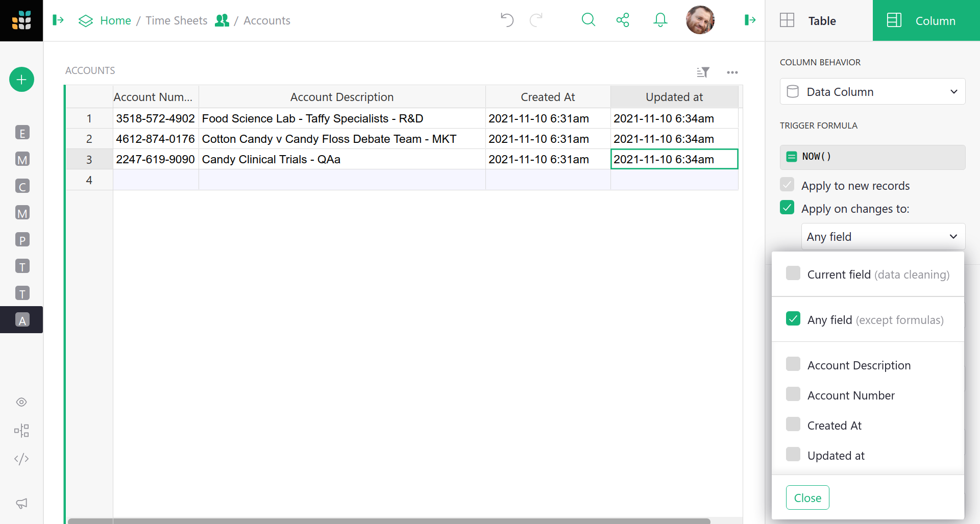The height and width of the screenshot is (524, 980).
Task: Click the Close button in dropdown
Action: pyautogui.click(x=807, y=497)
